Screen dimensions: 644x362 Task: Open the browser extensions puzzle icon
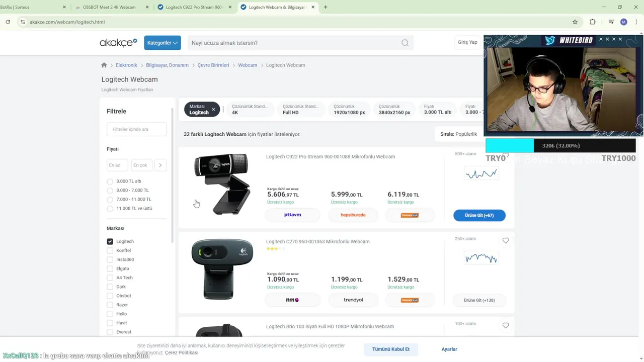(x=593, y=22)
